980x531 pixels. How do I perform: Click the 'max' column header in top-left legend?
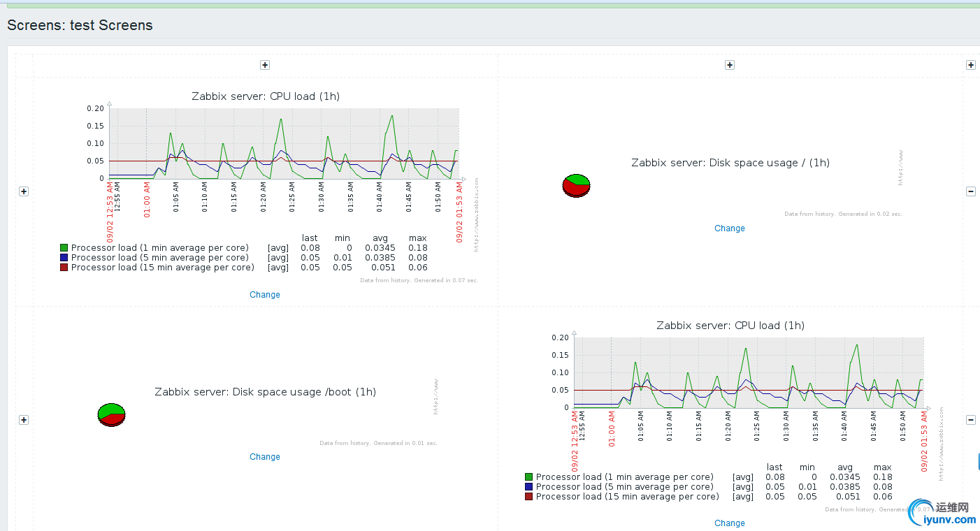[418, 238]
